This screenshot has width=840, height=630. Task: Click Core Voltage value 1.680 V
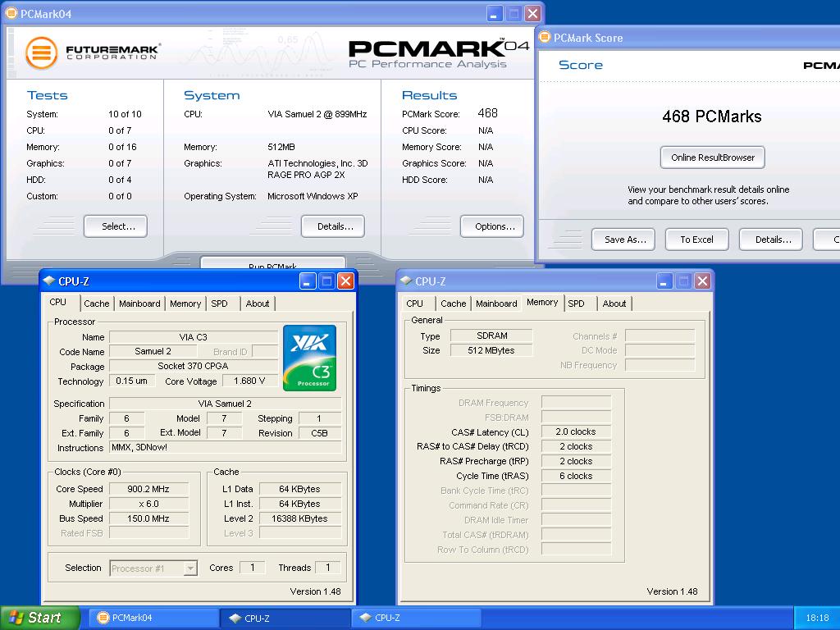pyautogui.click(x=249, y=381)
